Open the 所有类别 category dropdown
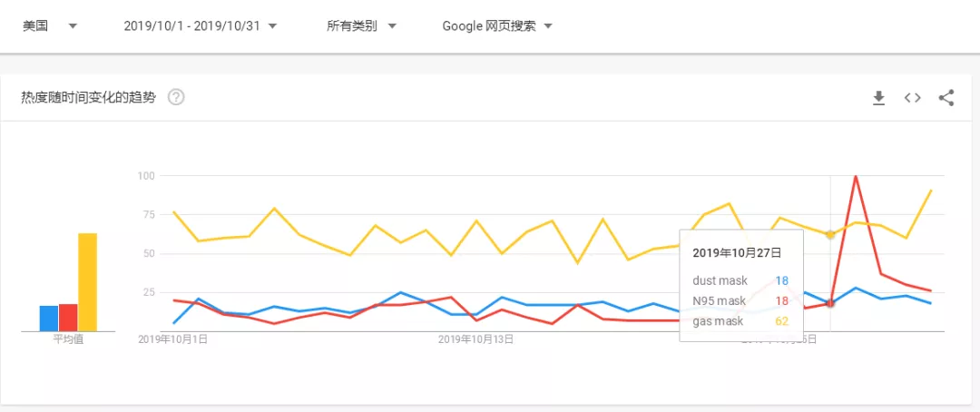Screen dimensions: 980x412 point(362,26)
